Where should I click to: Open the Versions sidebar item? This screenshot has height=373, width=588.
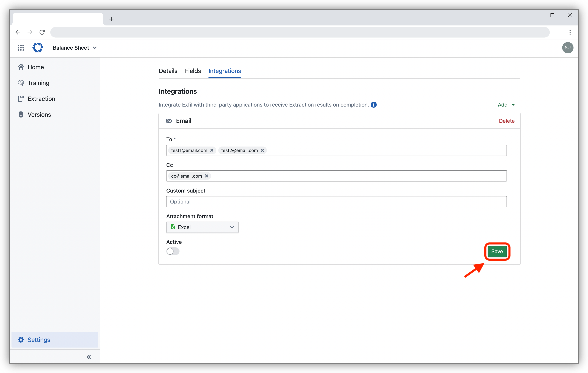55,115
